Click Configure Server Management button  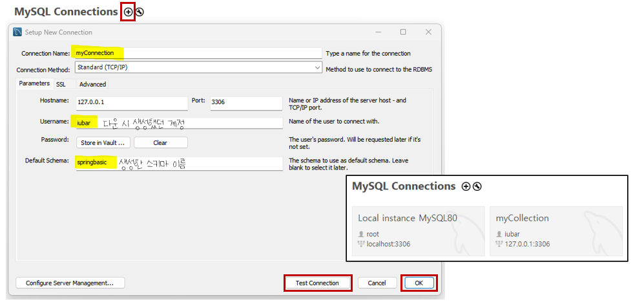pyautogui.click(x=70, y=283)
